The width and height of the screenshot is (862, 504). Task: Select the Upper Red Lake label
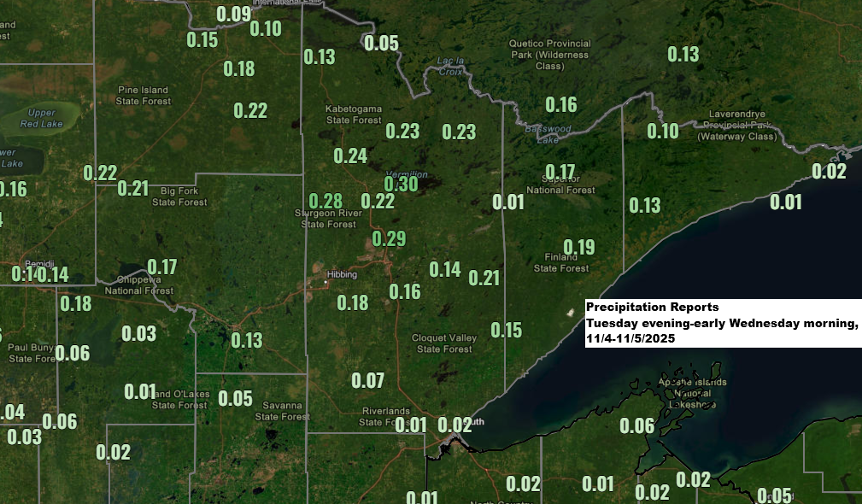(41, 117)
